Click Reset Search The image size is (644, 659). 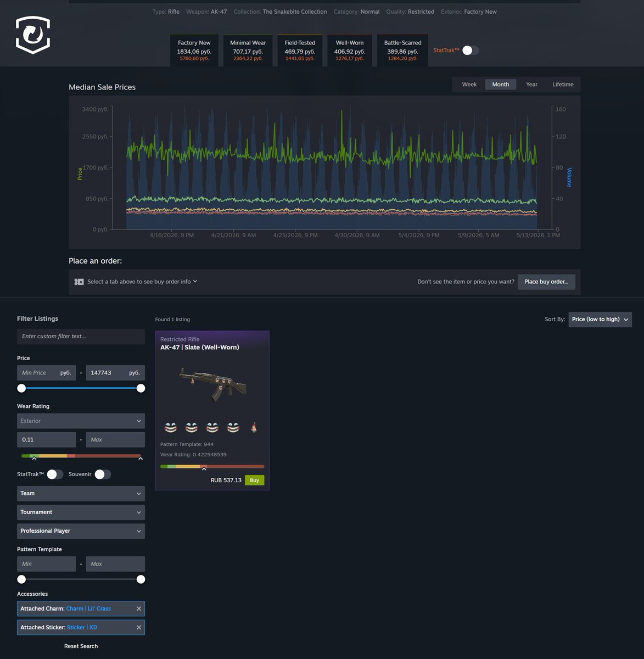81,646
